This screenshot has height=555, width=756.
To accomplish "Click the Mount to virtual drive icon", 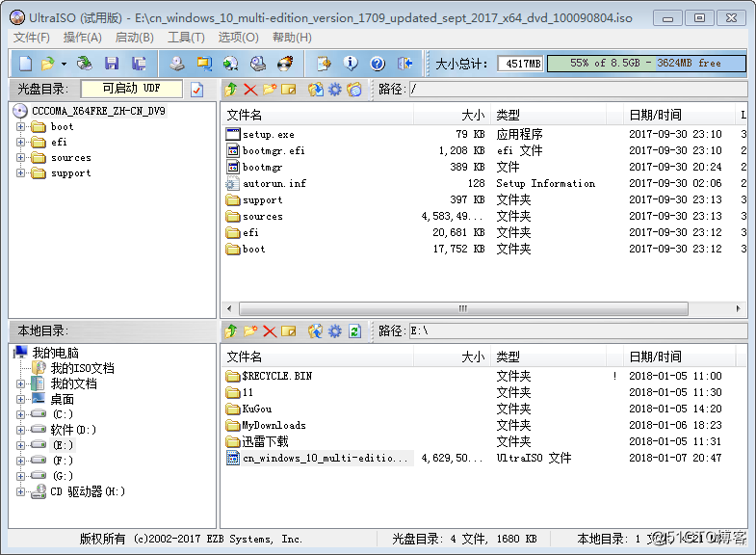I will pyautogui.click(x=258, y=64).
